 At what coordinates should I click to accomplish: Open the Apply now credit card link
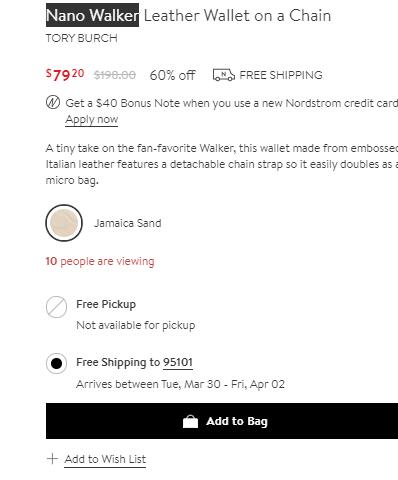click(92, 119)
